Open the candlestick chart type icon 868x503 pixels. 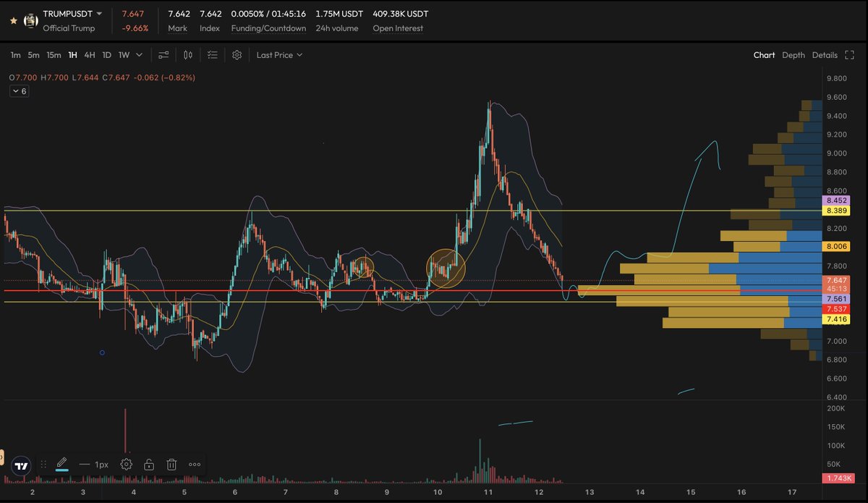188,55
